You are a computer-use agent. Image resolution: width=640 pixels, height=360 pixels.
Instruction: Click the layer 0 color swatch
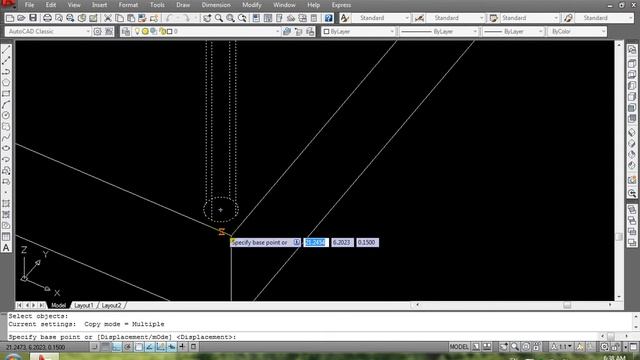click(x=169, y=31)
